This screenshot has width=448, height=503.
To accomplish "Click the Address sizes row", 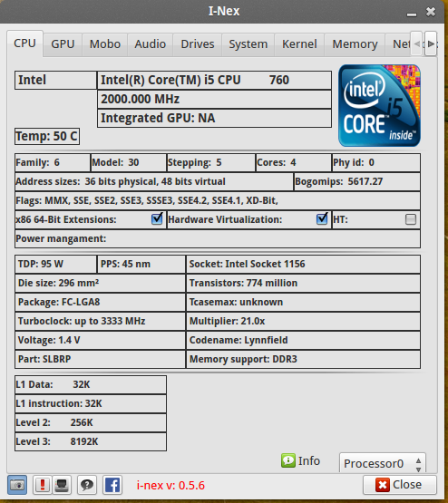I will pos(154,181).
